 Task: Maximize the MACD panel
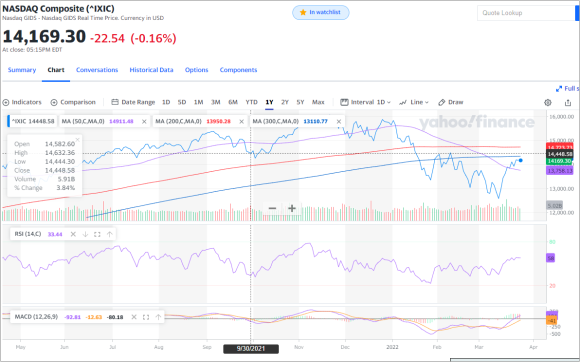146,317
